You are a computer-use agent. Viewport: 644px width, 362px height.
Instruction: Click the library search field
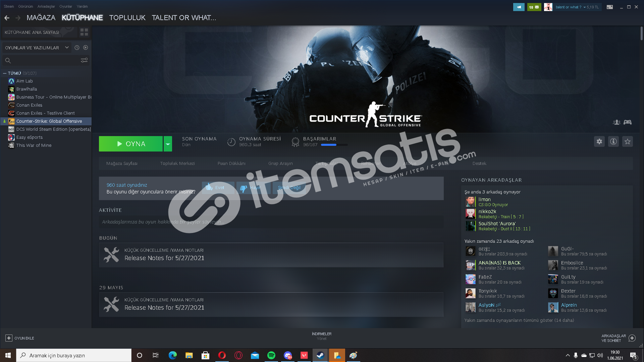pyautogui.click(x=45, y=60)
